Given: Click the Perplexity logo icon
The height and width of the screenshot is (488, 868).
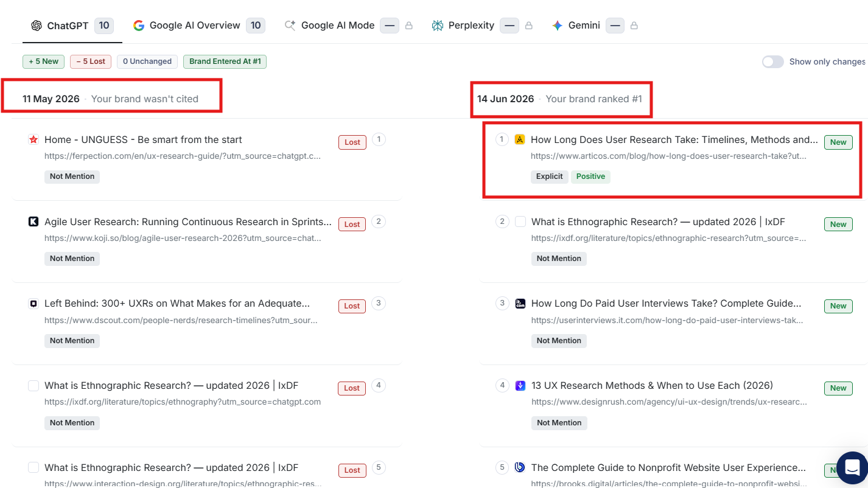Looking at the screenshot, I should [437, 26].
